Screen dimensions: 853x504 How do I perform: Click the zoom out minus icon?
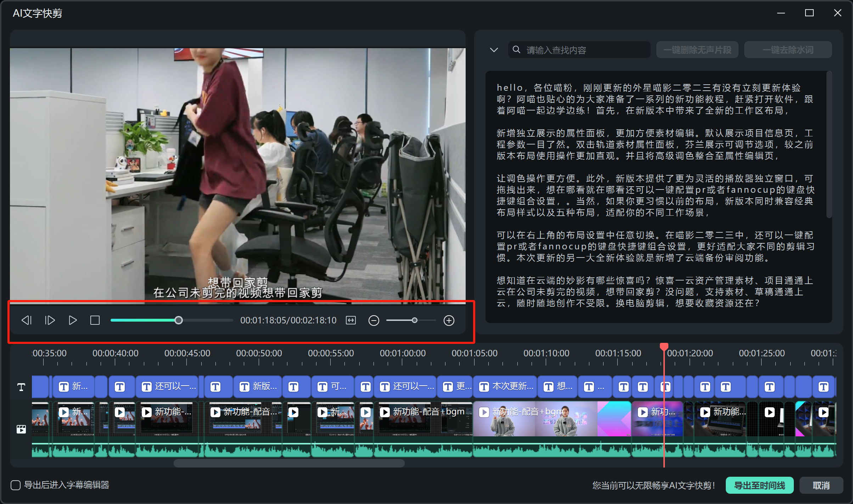[374, 321]
